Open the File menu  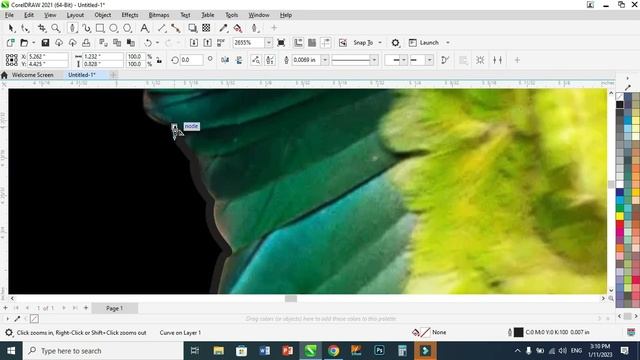tap(9, 15)
